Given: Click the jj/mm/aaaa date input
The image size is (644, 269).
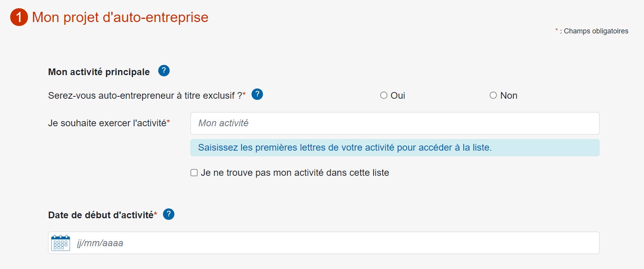Looking at the screenshot, I should click(x=276, y=243).
